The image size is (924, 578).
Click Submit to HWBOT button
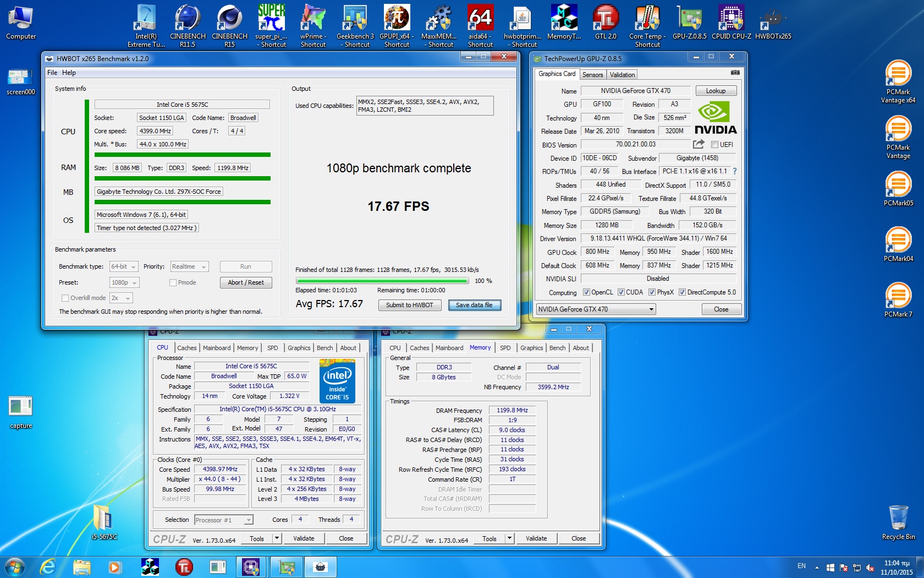tap(409, 305)
